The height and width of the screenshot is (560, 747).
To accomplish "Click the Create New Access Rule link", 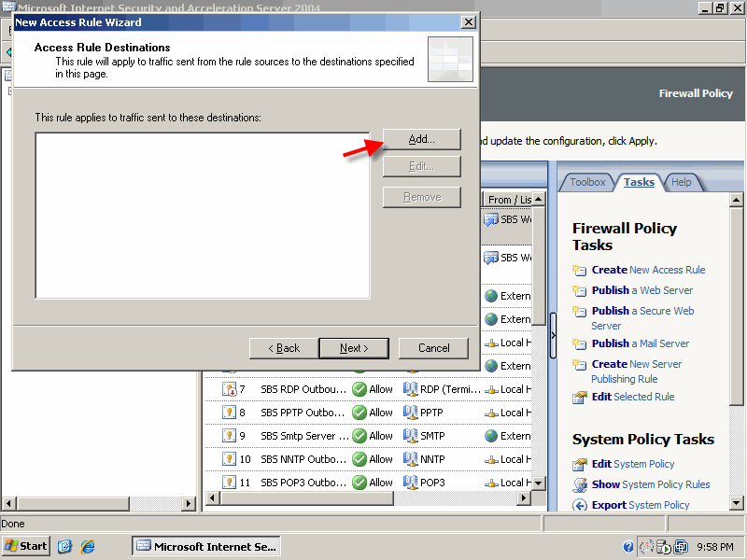I will pyautogui.click(x=648, y=270).
